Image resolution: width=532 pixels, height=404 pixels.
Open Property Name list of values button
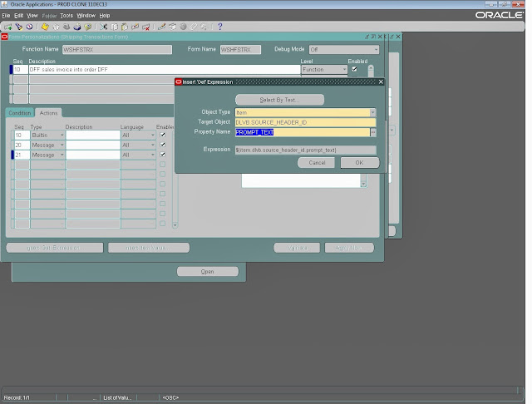tap(373, 132)
